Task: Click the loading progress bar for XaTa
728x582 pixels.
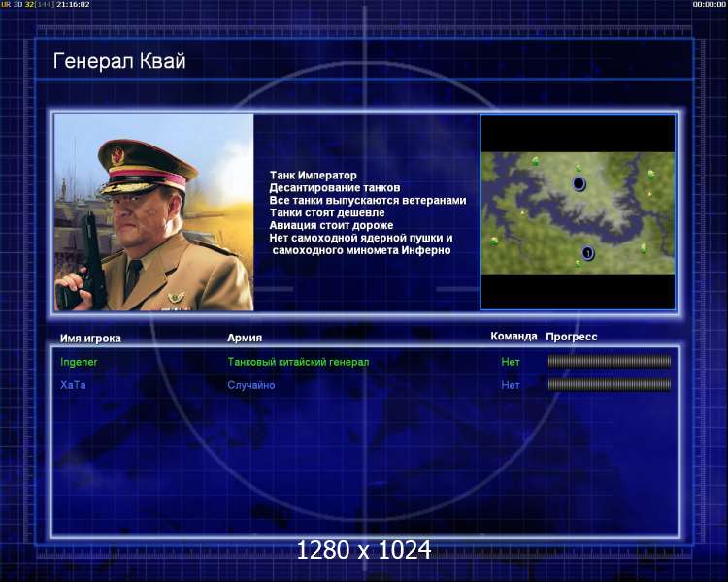Action: pyautogui.click(x=610, y=385)
